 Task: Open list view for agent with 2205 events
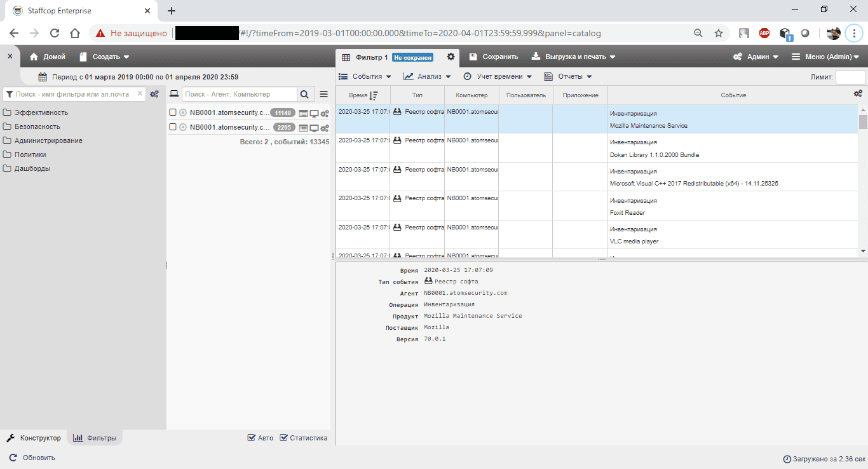(x=303, y=127)
